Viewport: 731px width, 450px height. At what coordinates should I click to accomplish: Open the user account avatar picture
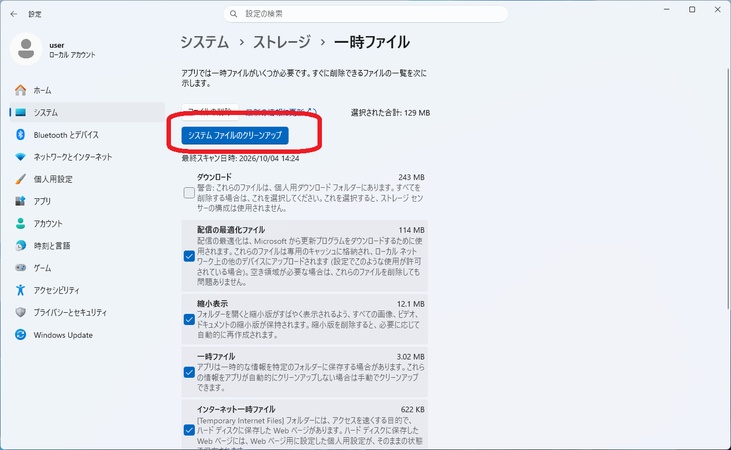coord(26,49)
